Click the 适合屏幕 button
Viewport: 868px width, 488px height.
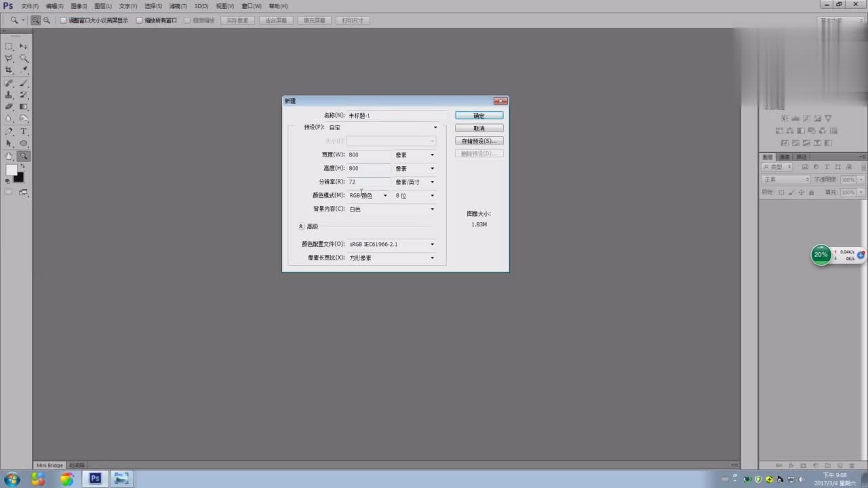[275, 20]
